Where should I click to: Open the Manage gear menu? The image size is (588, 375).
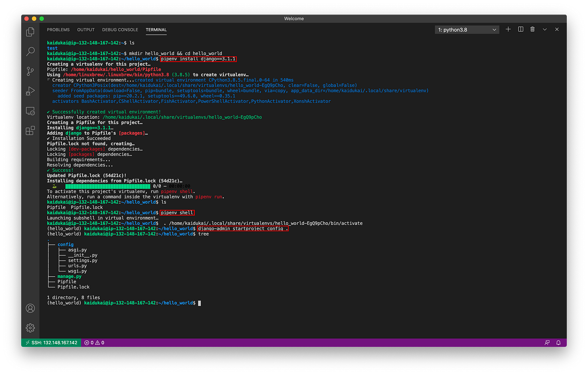pos(30,328)
